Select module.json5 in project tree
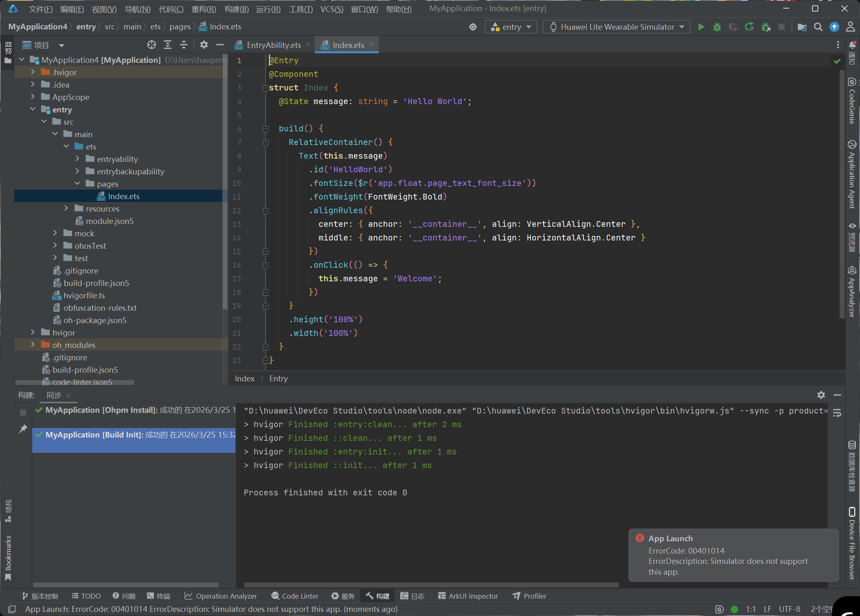 coord(109,221)
